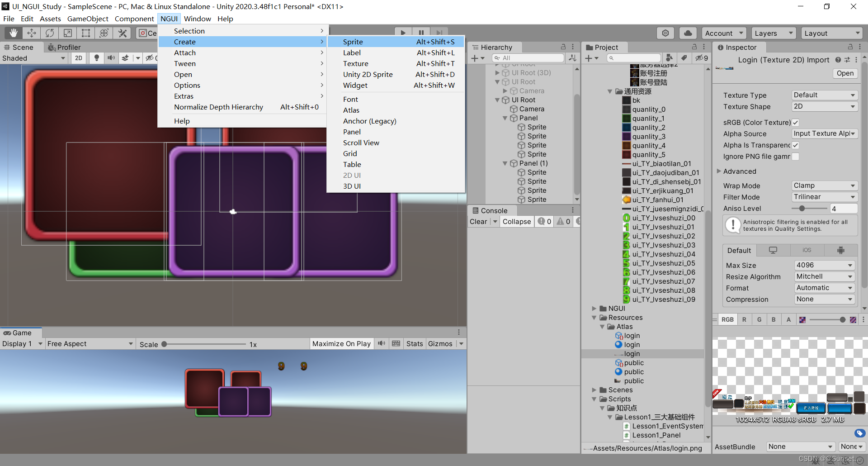Select the Rotate tool
The width and height of the screenshot is (868, 466).
point(50,33)
